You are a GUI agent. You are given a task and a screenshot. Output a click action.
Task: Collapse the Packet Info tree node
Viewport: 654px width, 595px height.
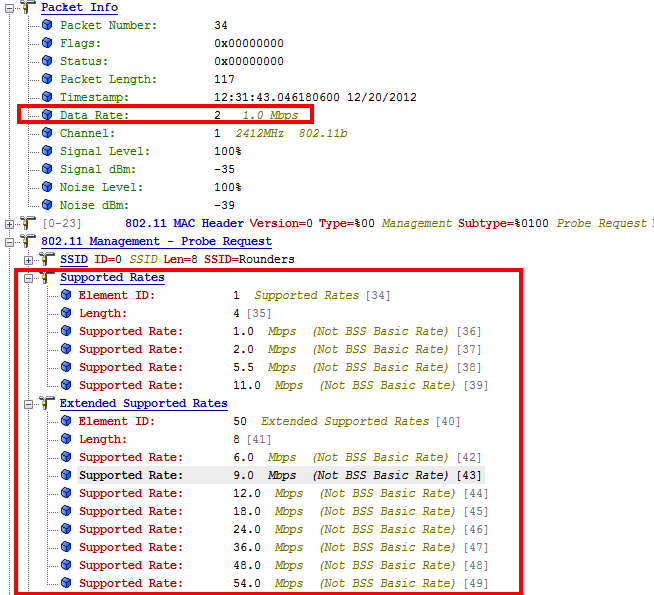(9, 8)
